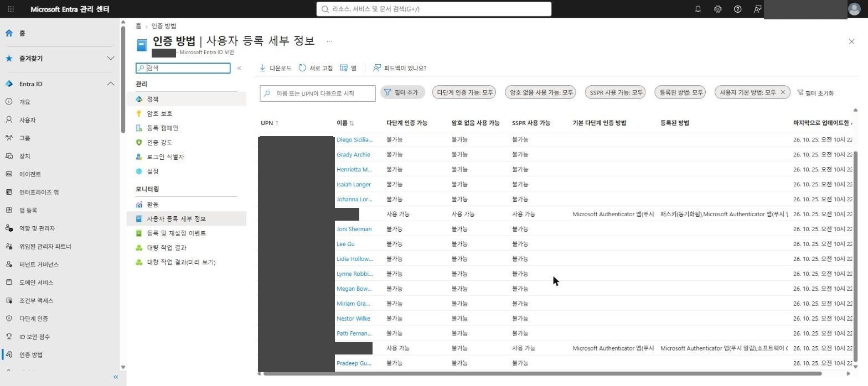The image size is (868, 386).
Task: Sort by UPN column header
Action: [x=270, y=123]
